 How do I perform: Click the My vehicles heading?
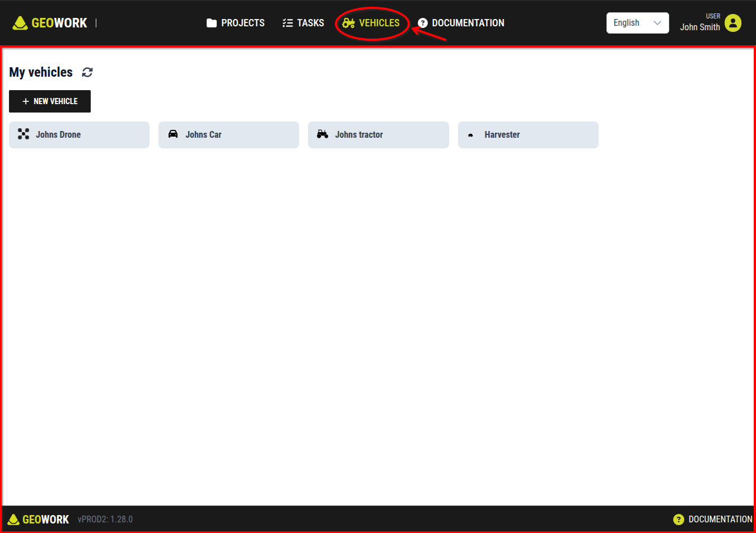pos(41,72)
